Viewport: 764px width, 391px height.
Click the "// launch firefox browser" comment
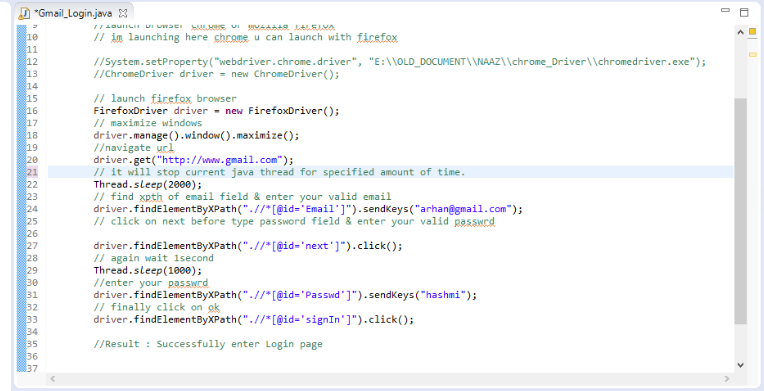pos(165,98)
